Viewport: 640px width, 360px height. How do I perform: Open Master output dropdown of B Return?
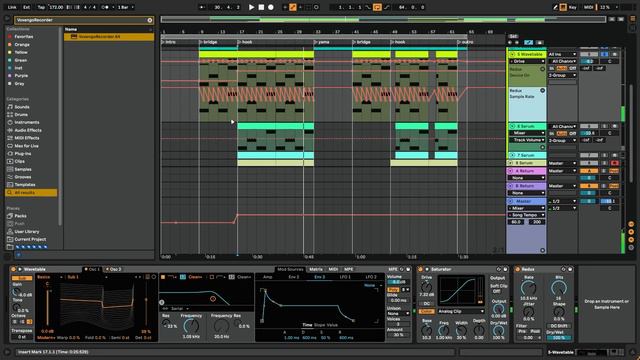(562, 186)
